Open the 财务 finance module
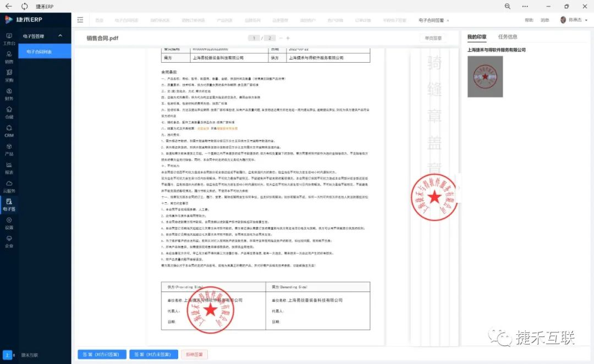The image size is (594, 364). [9, 95]
